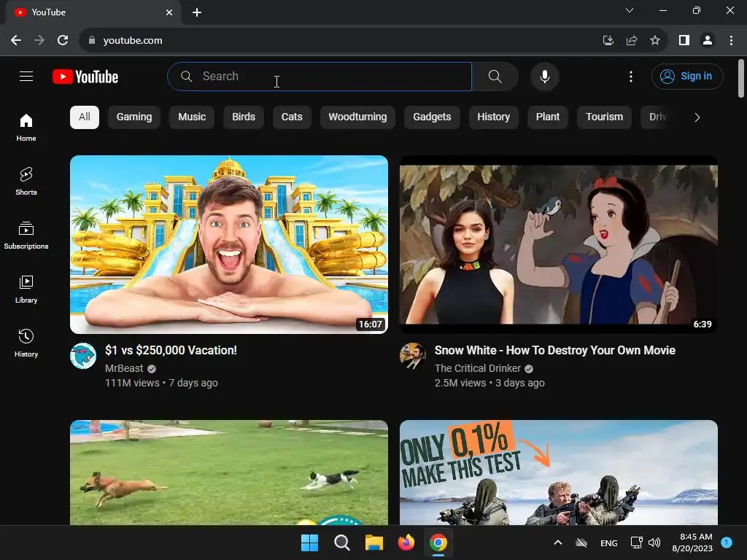Select the Tourism category chip
The height and width of the screenshot is (560, 747).
[x=605, y=117]
